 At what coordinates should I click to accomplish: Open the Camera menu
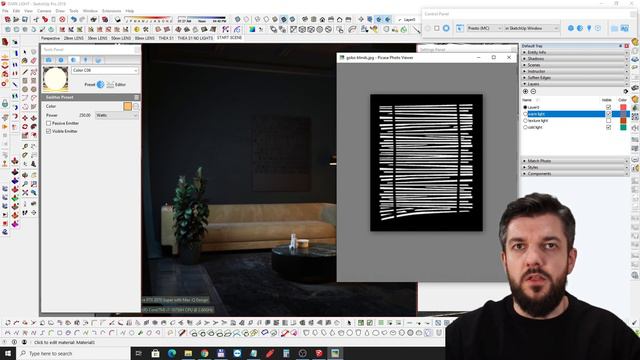click(44, 11)
